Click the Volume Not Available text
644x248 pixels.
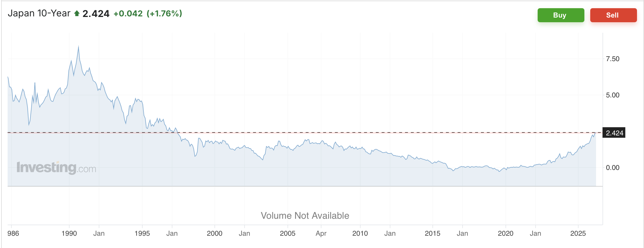(x=305, y=216)
